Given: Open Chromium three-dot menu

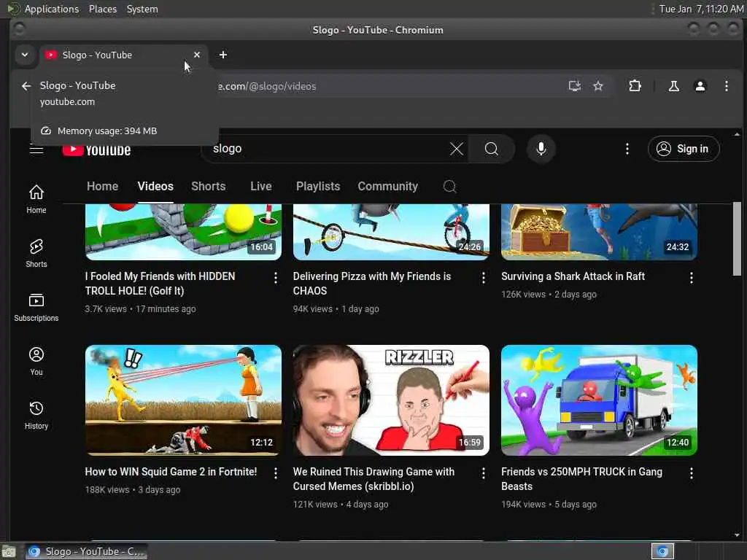Looking at the screenshot, I should 726,86.
